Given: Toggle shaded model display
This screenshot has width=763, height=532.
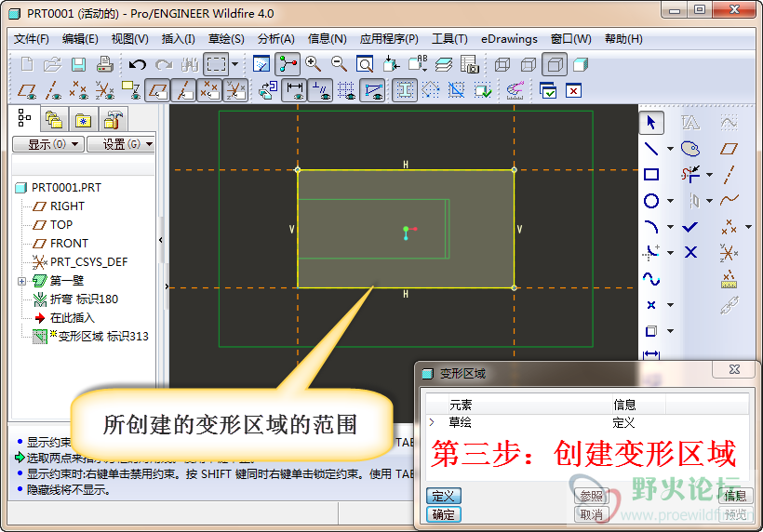Looking at the screenshot, I should tap(581, 64).
